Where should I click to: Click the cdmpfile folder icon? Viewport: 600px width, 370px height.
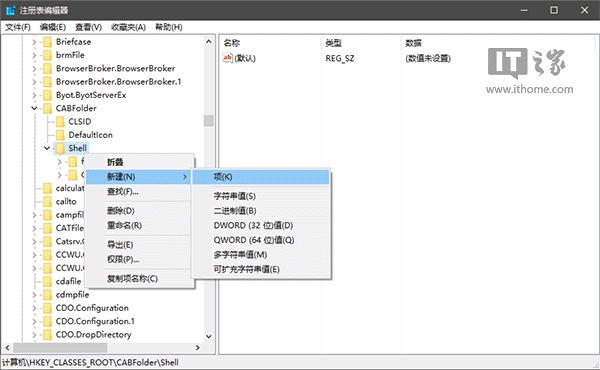click(47, 295)
